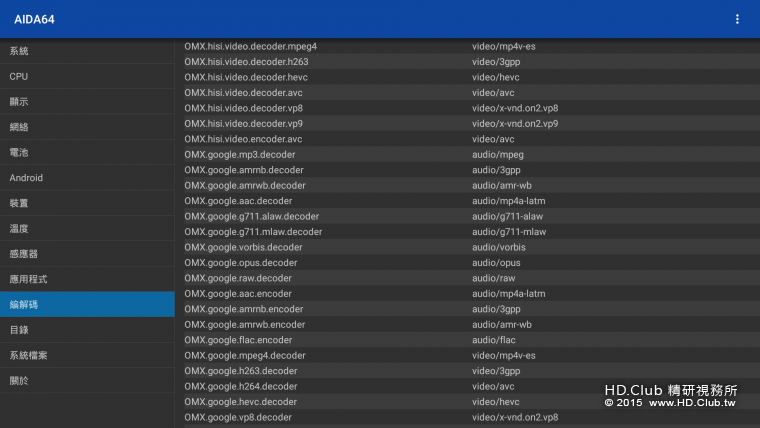Go to the 應用程式 section

point(87,279)
